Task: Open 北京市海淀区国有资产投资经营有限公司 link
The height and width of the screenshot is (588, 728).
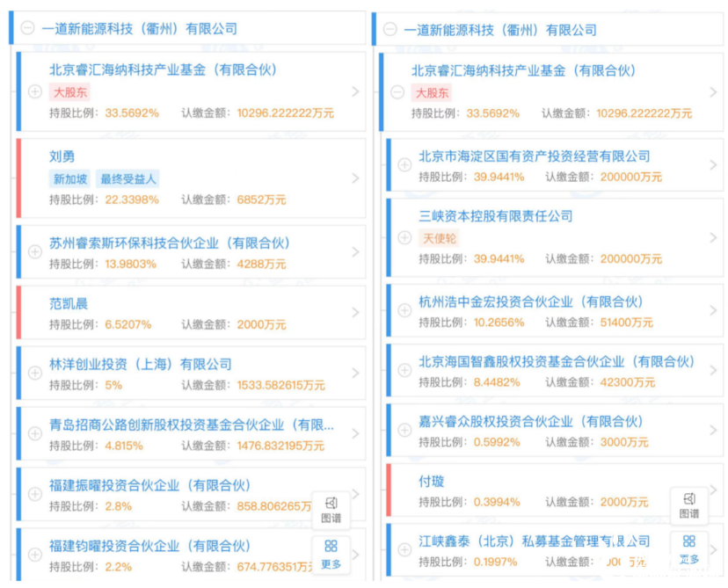Action: click(535, 156)
